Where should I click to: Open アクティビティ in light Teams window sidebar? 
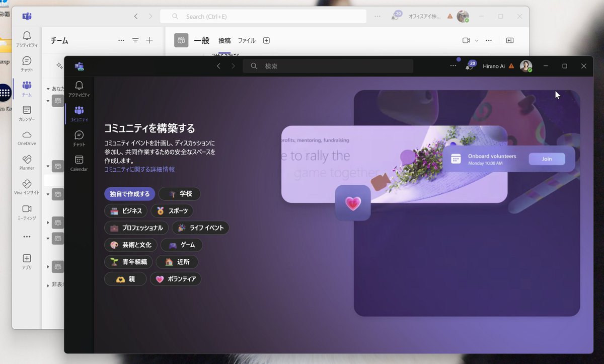[27, 38]
